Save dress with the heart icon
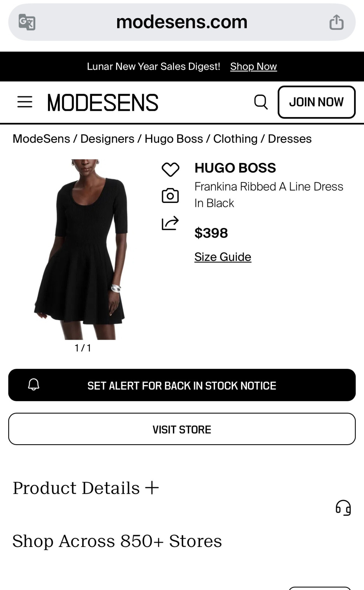 point(170,169)
